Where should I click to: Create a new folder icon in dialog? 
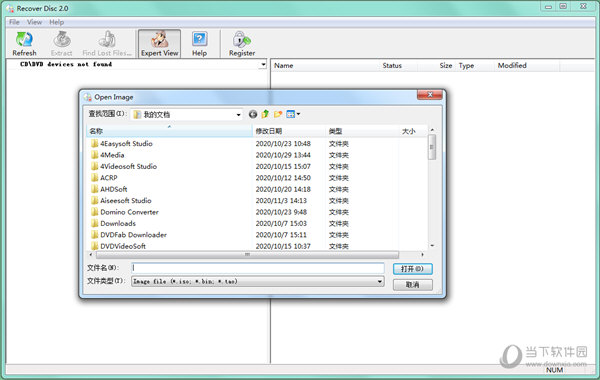coord(278,114)
